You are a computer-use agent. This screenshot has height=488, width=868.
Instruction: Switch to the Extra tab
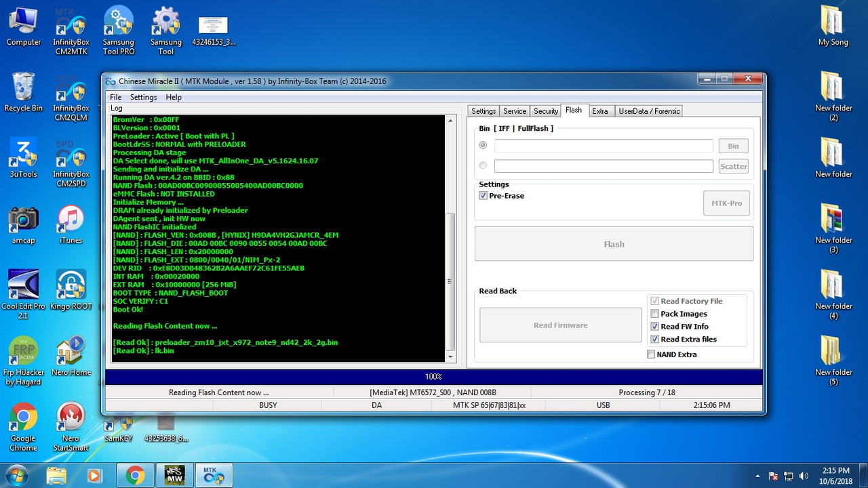point(600,111)
